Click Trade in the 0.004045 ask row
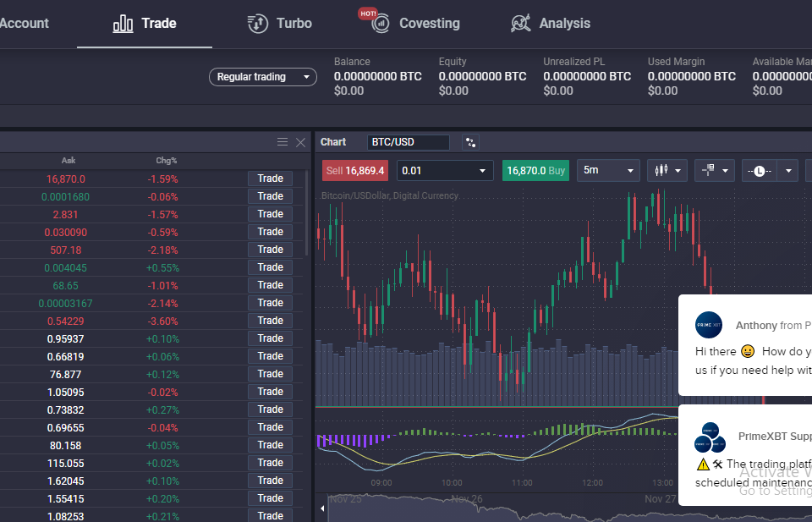 [271, 267]
